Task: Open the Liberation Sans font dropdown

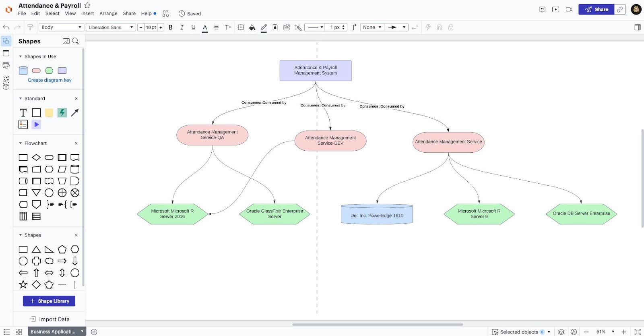Action: 111,27
